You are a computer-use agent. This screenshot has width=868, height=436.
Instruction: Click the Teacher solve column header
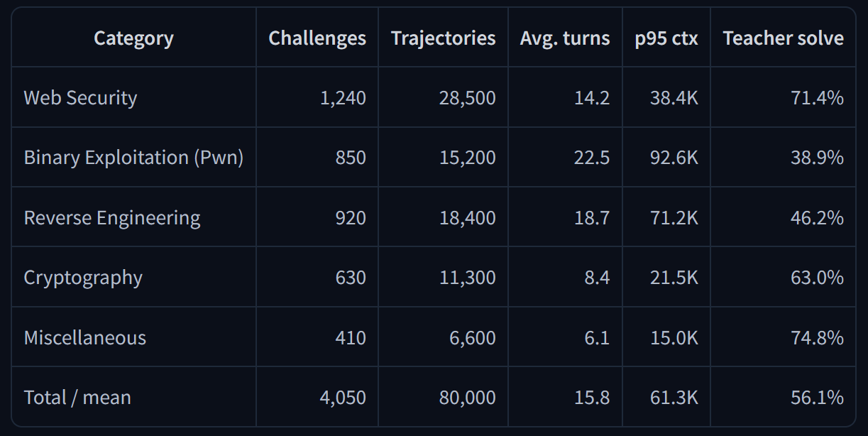tap(784, 38)
